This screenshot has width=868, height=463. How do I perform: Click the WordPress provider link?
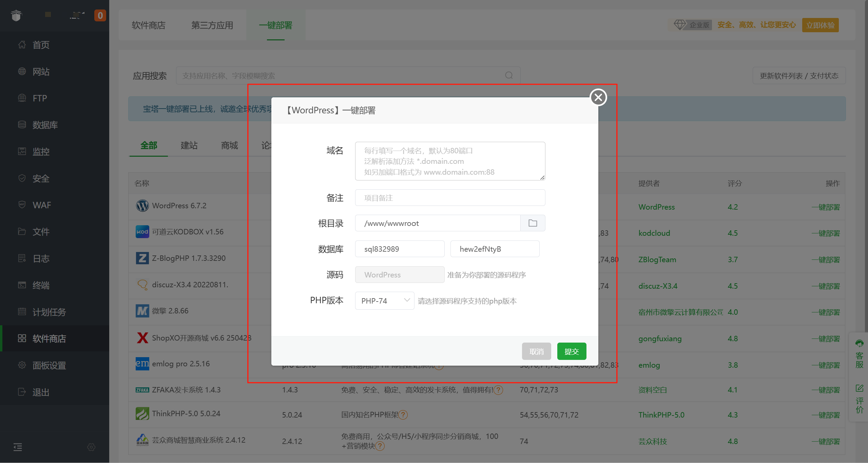pos(657,207)
